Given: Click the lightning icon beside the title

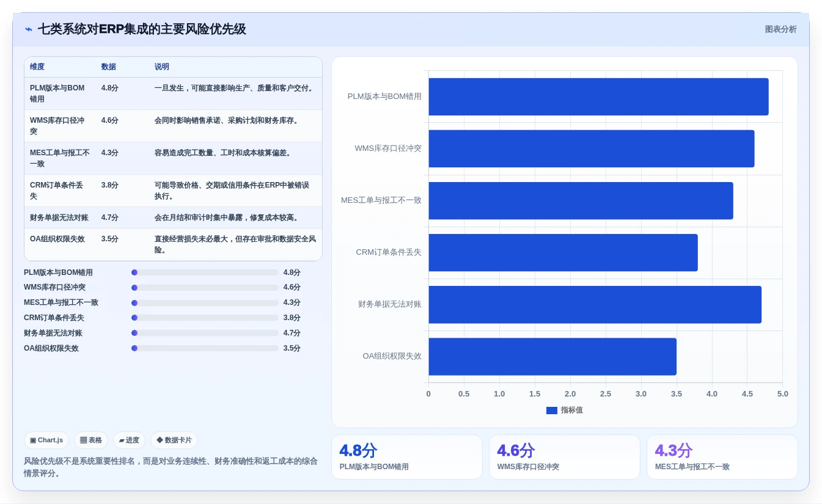Looking at the screenshot, I should pyautogui.click(x=29, y=29).
